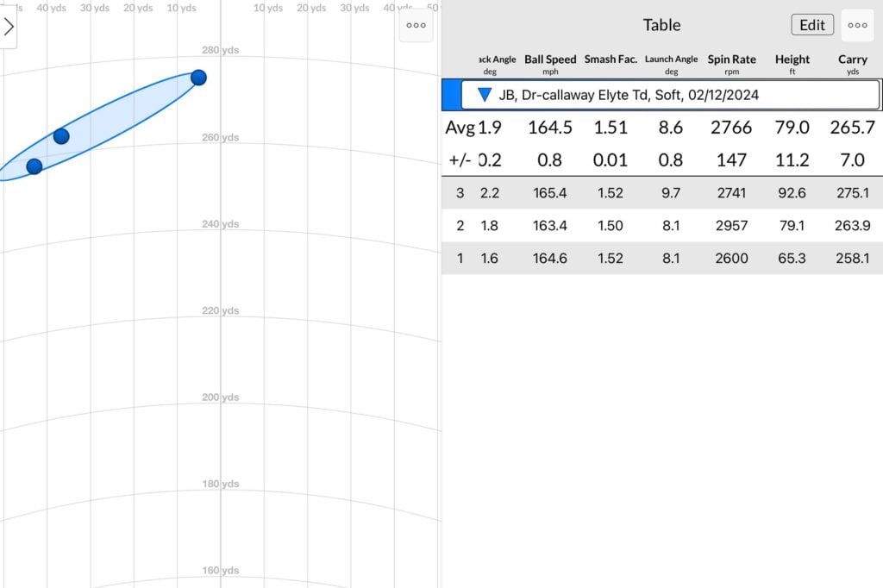This screenshot has width=883, height=588.
Task: Click the blue session color swatch
Action: [x=450, y=95]
